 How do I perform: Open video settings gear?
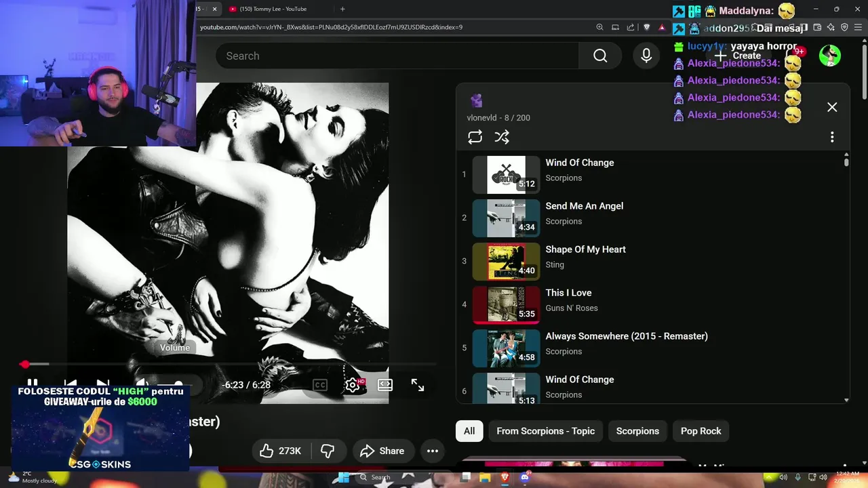(x=353, y=385)
